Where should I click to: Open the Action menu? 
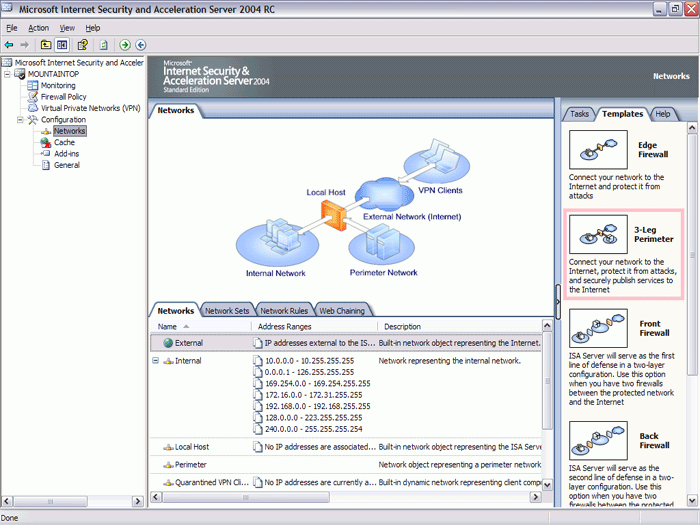(x=38, y=28)
